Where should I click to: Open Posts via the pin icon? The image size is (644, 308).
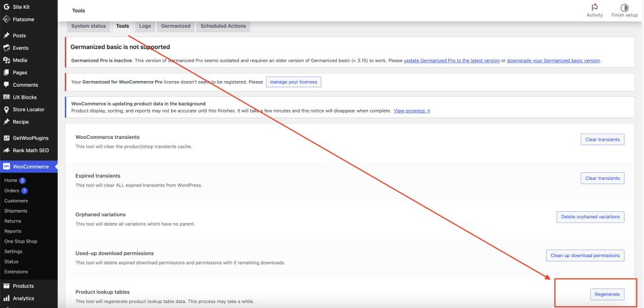[x=6, y=36]
